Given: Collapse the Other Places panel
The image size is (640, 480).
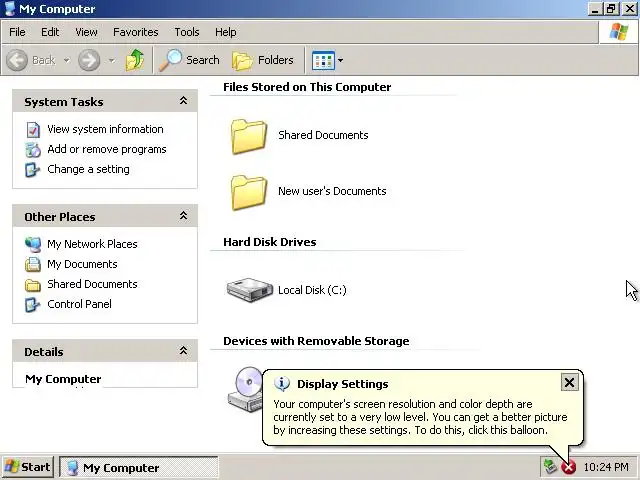Looking at the screenshot, I should click(183, 216).
